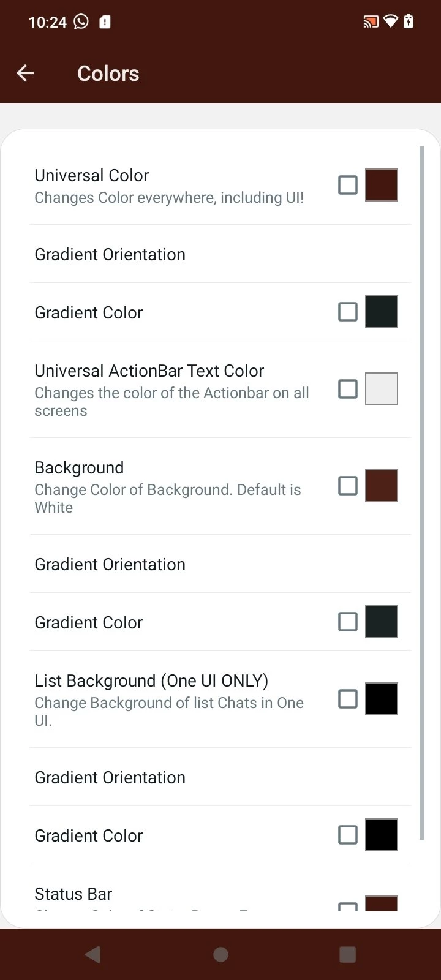Tap the Wi-Fi signal icon in status bar
This screenshot has height=980, width=441.
[390, 22]
